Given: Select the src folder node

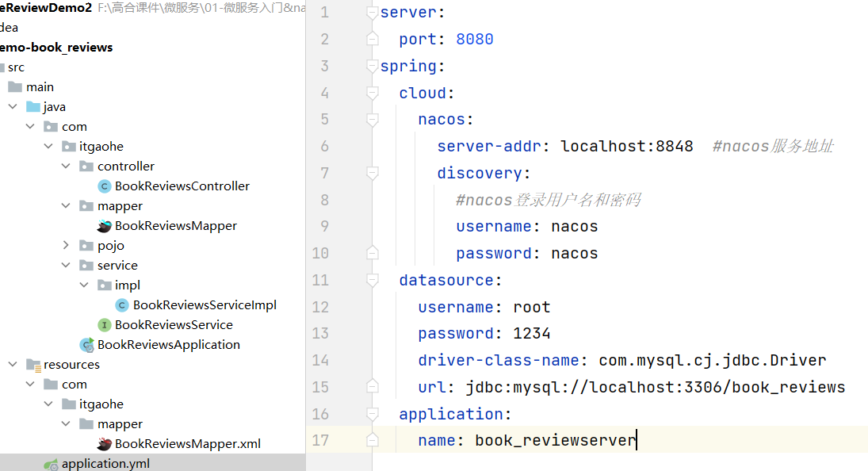Looking at the screenshot, I should coord(16,67).
